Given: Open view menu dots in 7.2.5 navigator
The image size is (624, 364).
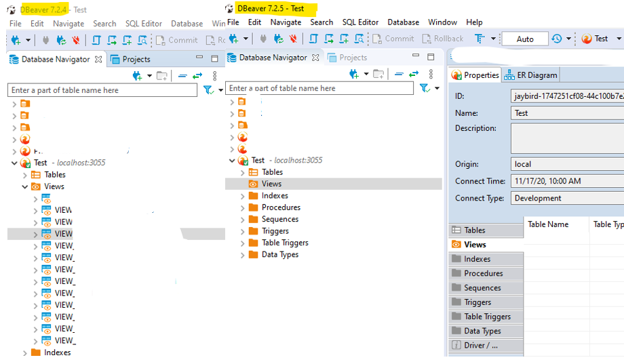Looking at the screenshot, I should pyautogui.click(x=431, y=74).
